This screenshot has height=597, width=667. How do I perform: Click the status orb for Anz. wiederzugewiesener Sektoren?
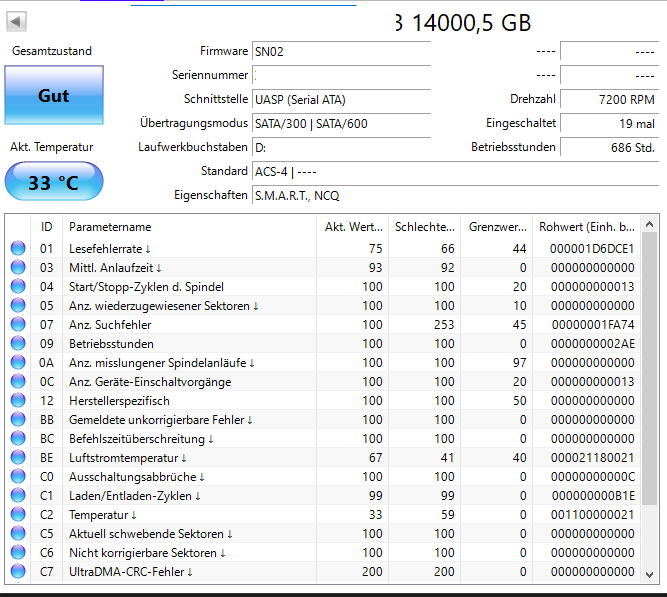tap(18, 305)
